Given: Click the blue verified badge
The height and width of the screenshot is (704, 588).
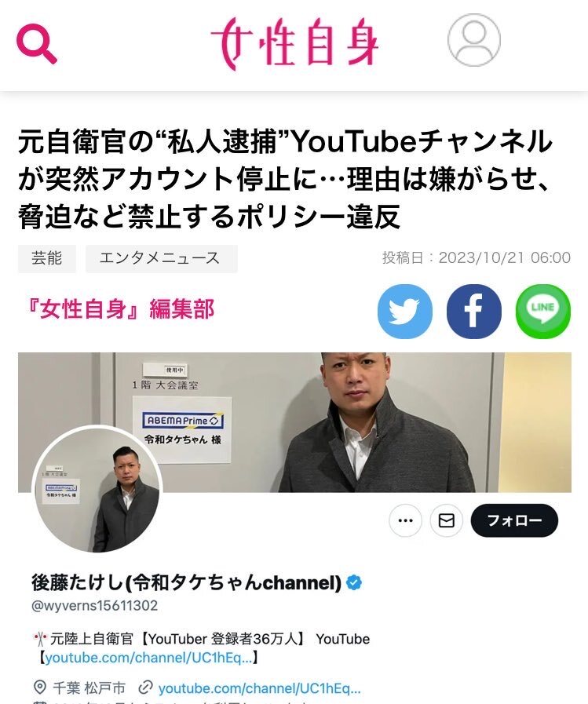Looking at the screenshot, I should pos(354,582).
